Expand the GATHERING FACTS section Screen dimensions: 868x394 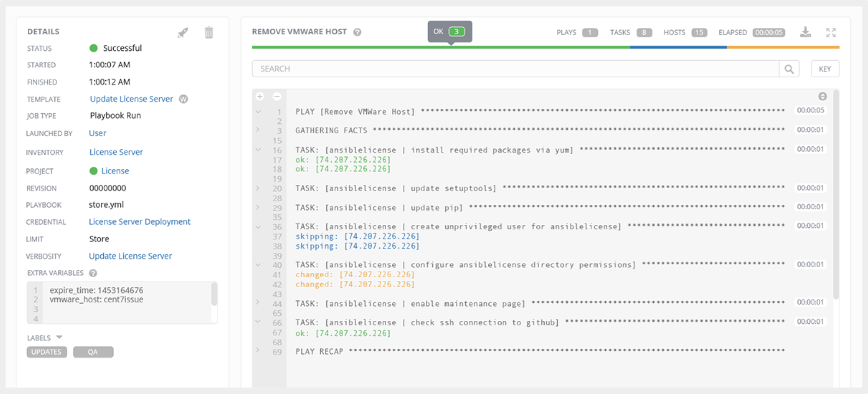[x=258, y=130]
